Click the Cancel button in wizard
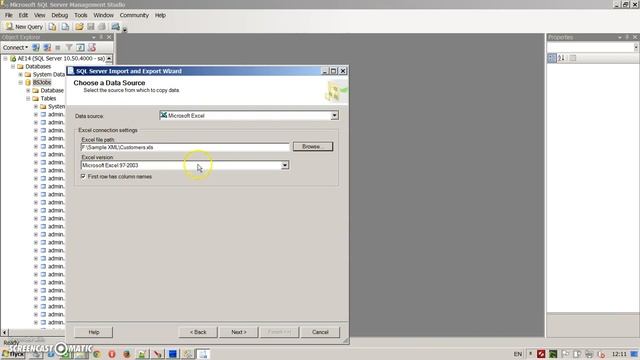The width and height of the screenshot is (640, 360). point(320,332)
